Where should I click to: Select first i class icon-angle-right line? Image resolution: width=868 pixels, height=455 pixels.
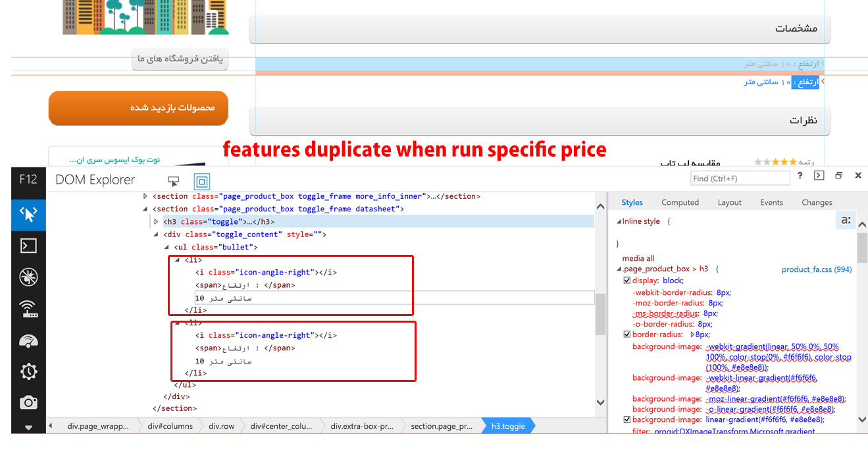(266, 272)
